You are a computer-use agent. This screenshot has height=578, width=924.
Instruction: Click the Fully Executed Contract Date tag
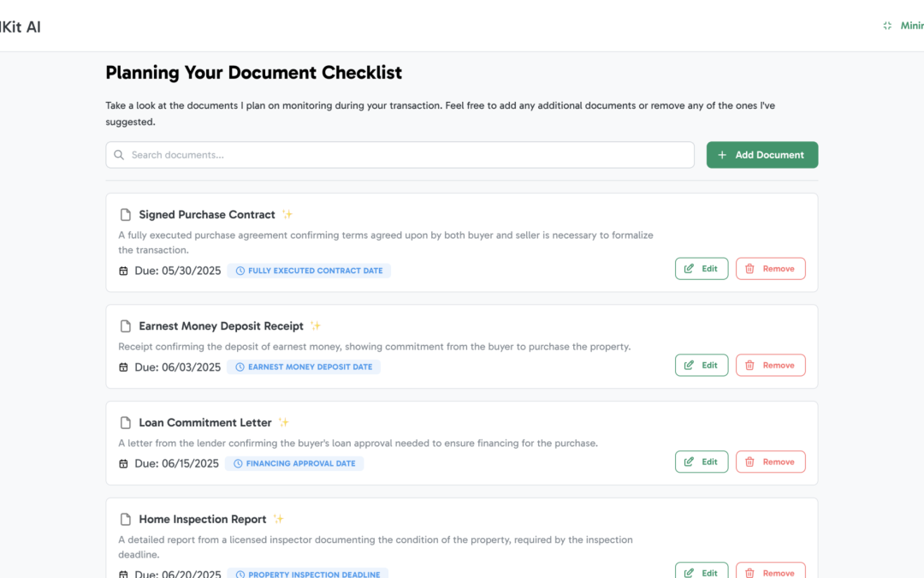click(x=309, y=271)
